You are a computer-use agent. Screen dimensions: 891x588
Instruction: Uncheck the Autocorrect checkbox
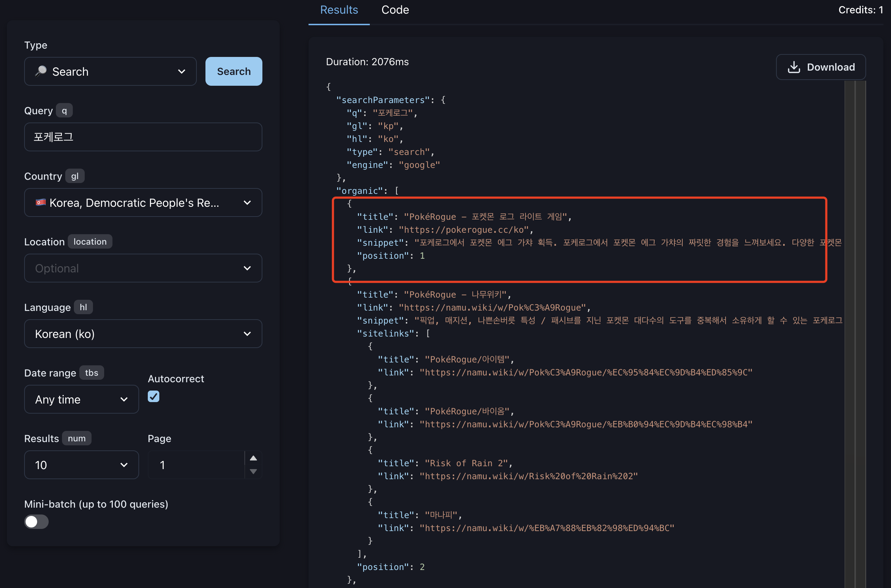[154, 396]
